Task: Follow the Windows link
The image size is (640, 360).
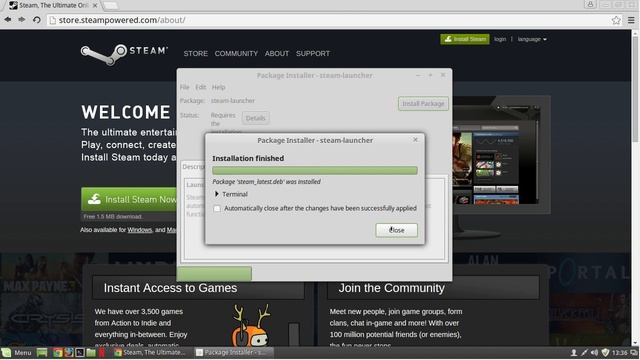Action: point(140,230)
